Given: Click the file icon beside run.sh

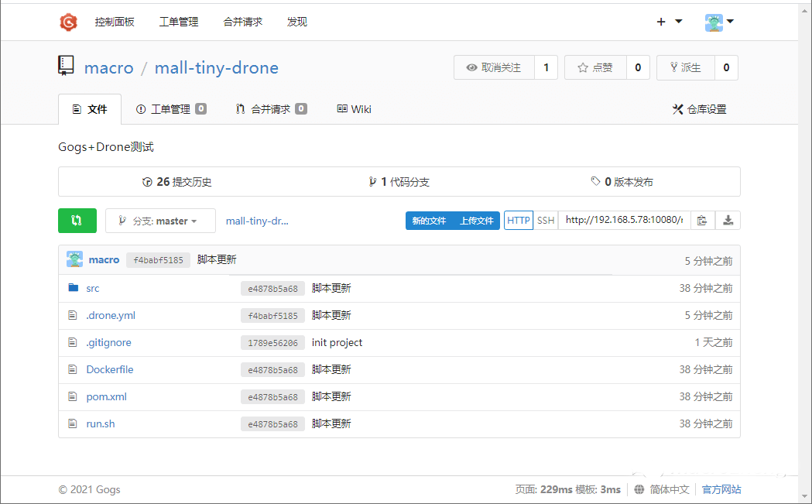Looking at the screenshot, I should click(73, 423).
